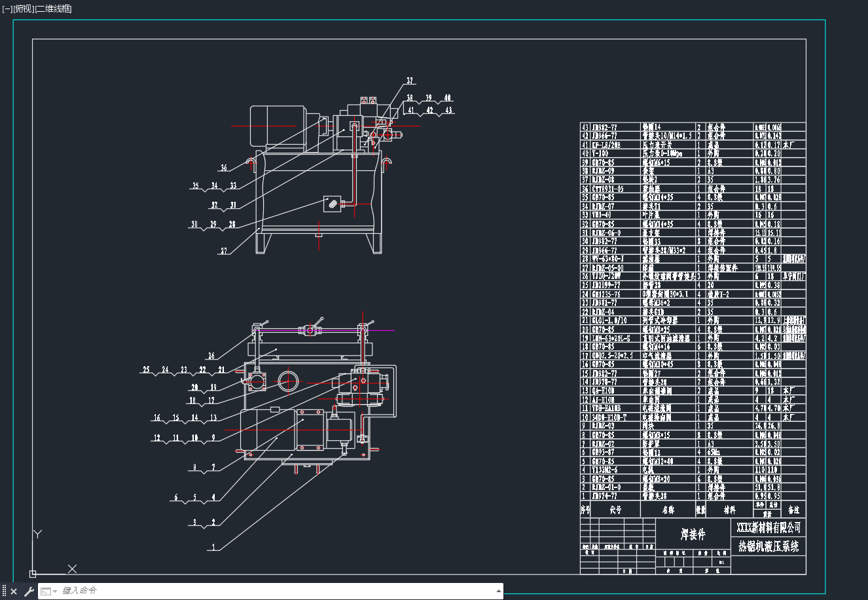The height and width of the screenshot is (600, 868).
Task: Select the 热锯机液压系统 title text
Action: (769, 546)
